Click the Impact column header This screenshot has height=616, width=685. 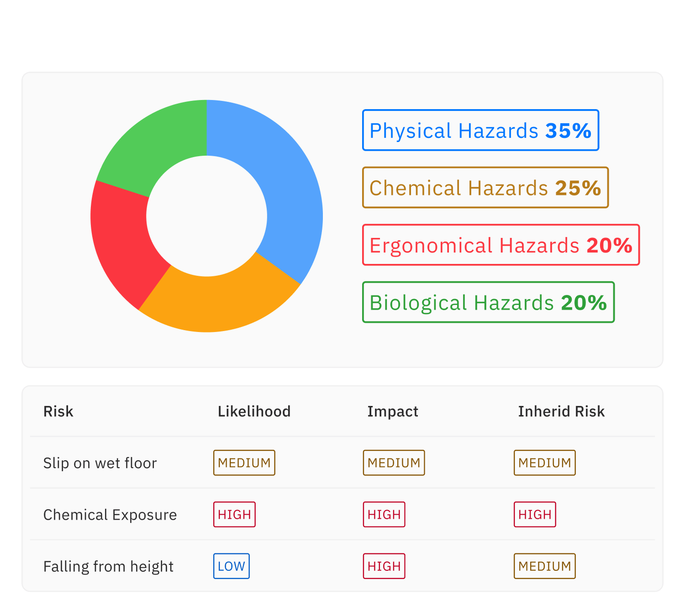[x=393, y=411]
